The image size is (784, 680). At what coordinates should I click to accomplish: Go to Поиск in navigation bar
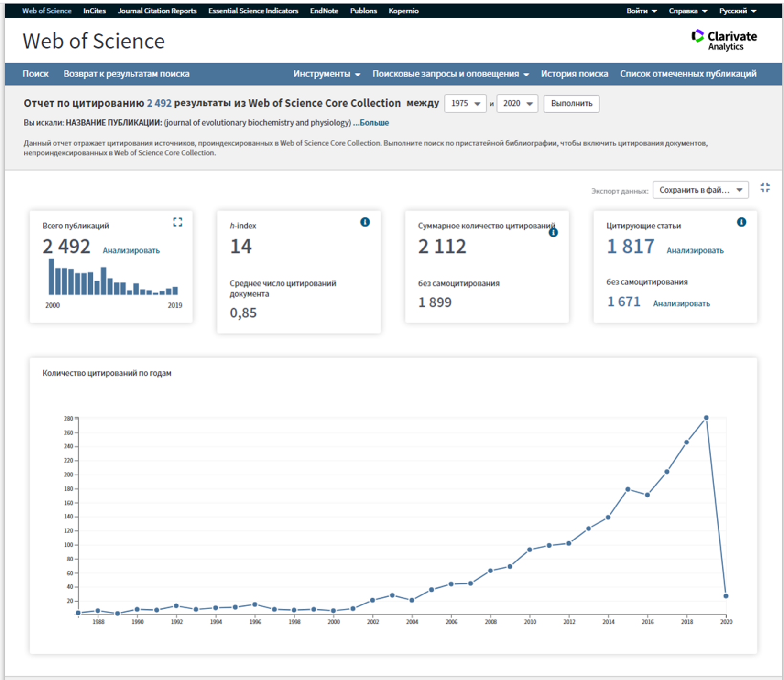pyautogui.click(x=35, y=74)
